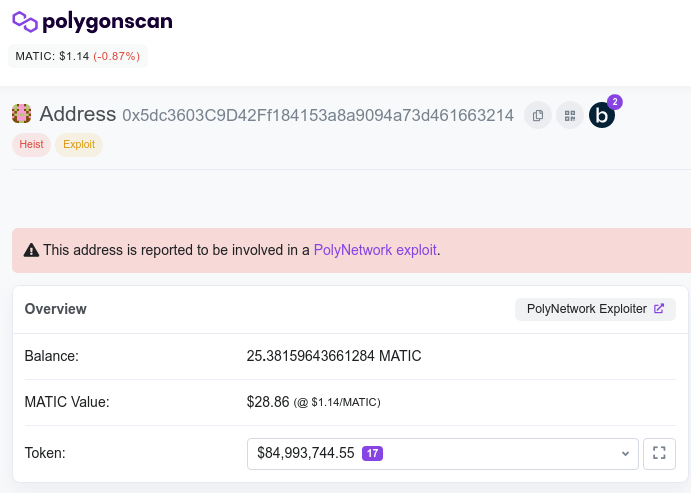The width and height of the screenshot is (691, 493).
Task: Expand token holdings to full view
Action: 659,453
